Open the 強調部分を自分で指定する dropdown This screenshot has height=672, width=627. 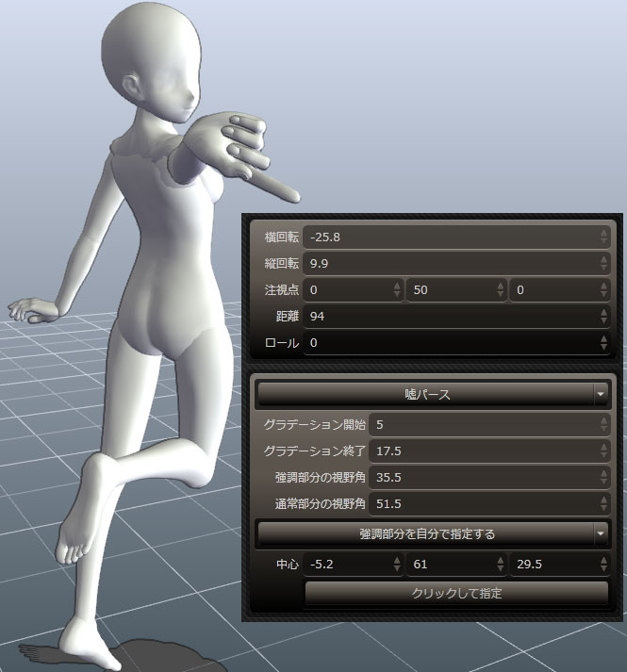tap(601, 533)
